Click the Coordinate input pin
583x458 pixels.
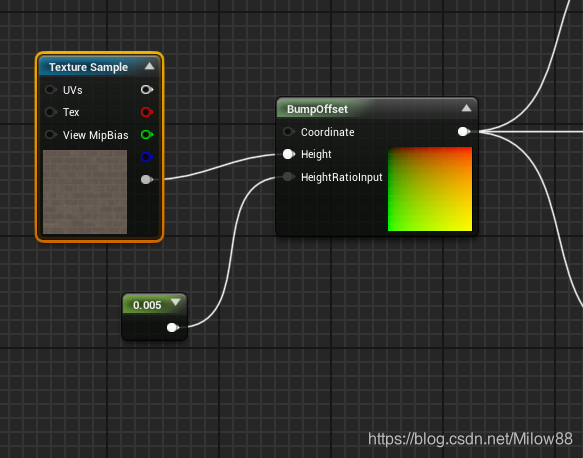pyautogui.click(x=289, y=132)
